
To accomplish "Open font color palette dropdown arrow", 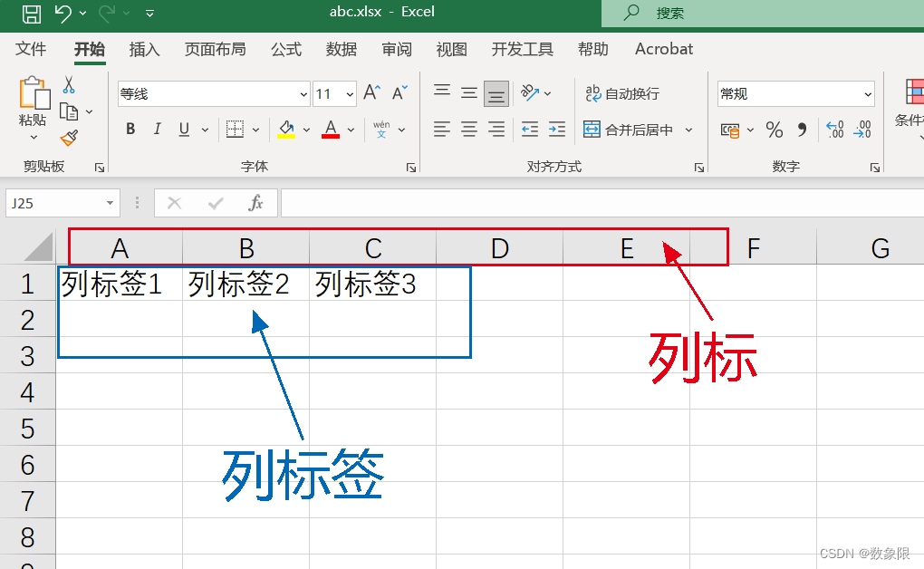I will [x=351, y=130].
